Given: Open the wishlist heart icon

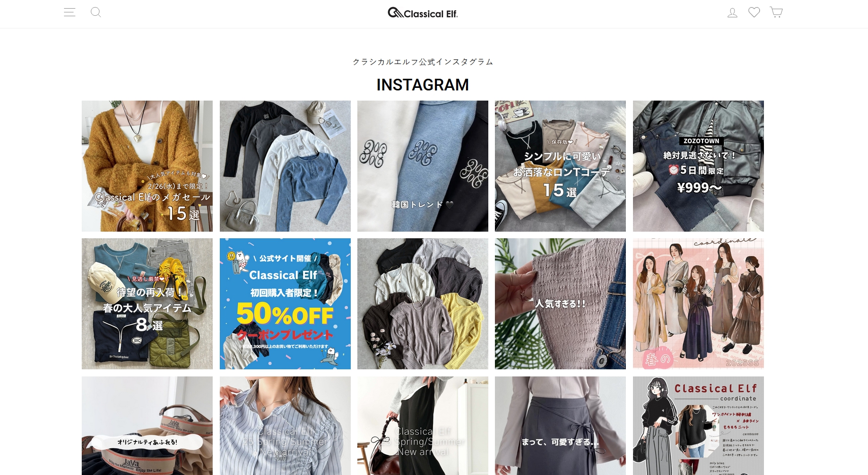Looking at the screenshot, I should coord(754,12).
